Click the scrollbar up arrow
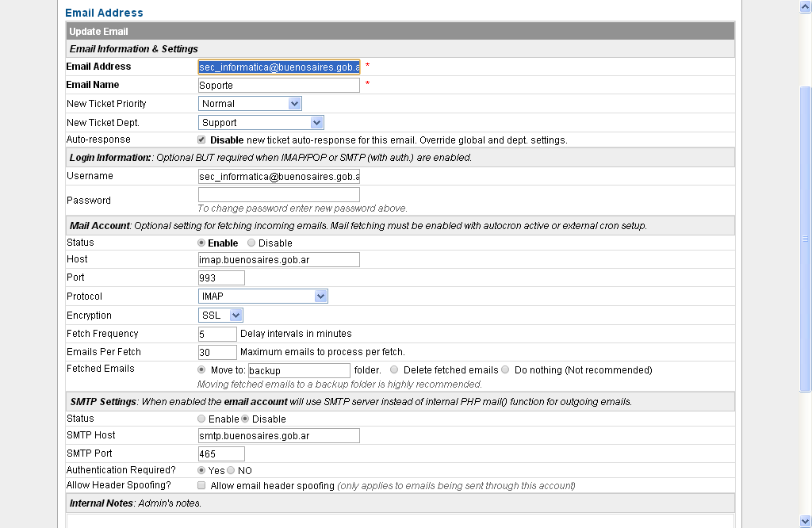The image size is (812, 528). click(806, 6)
